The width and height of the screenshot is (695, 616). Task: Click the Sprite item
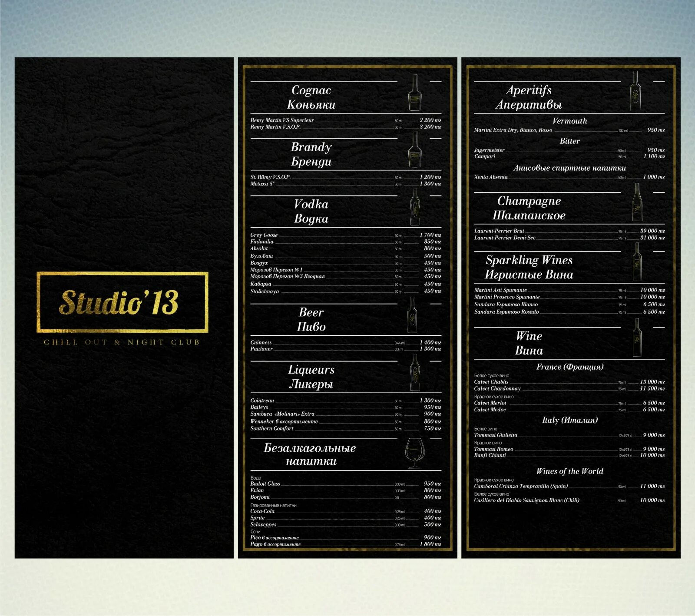(x=346, y=518)
